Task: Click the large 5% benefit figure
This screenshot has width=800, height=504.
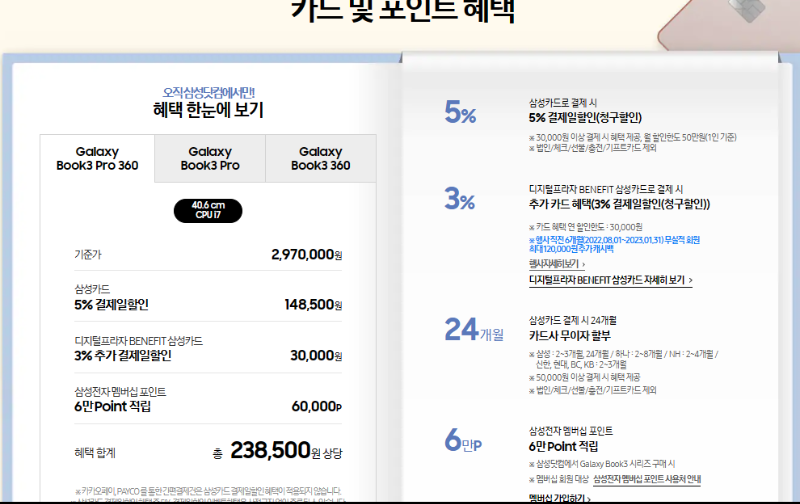Action: (460, 112)
